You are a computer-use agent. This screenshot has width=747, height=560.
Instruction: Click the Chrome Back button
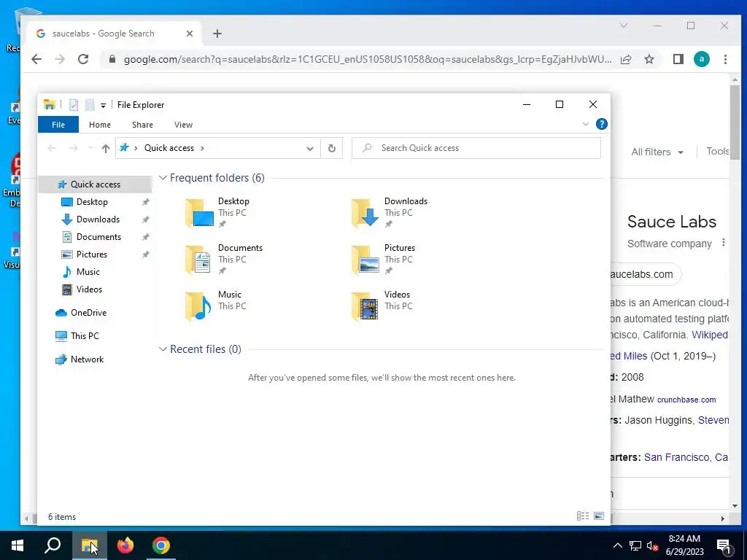36,59
